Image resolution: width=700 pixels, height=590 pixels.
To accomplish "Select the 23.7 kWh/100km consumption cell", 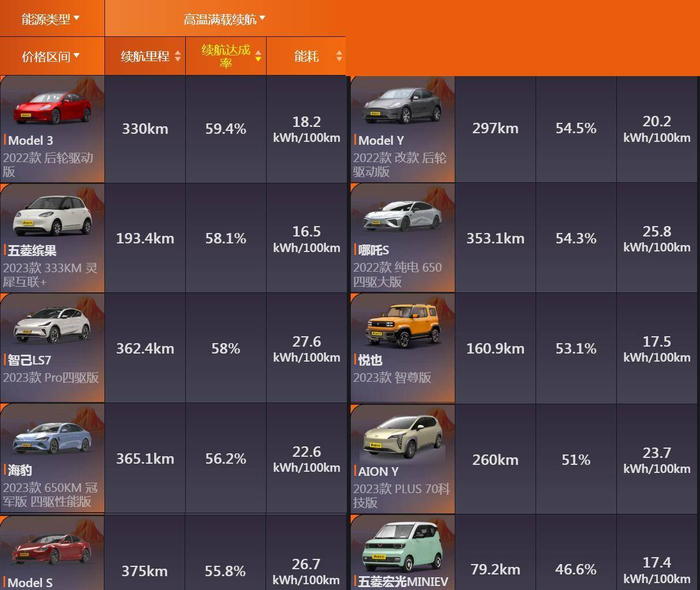I will [657, 459].
